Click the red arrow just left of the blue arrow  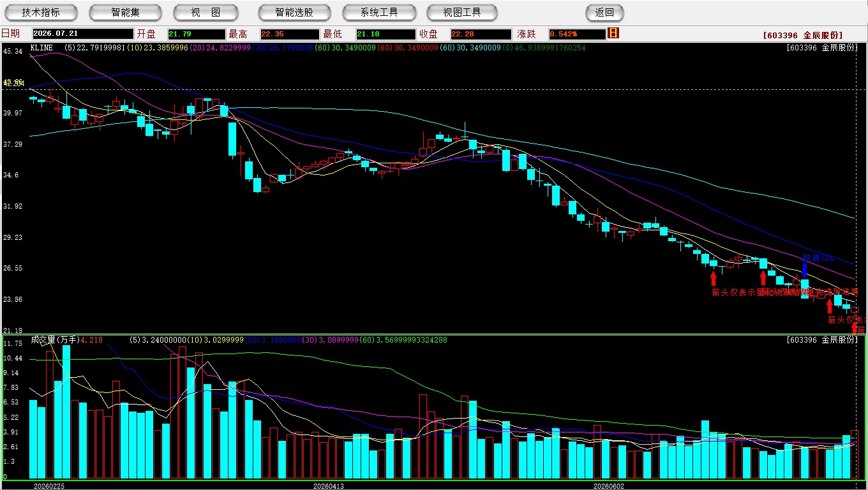click(763, 278)
